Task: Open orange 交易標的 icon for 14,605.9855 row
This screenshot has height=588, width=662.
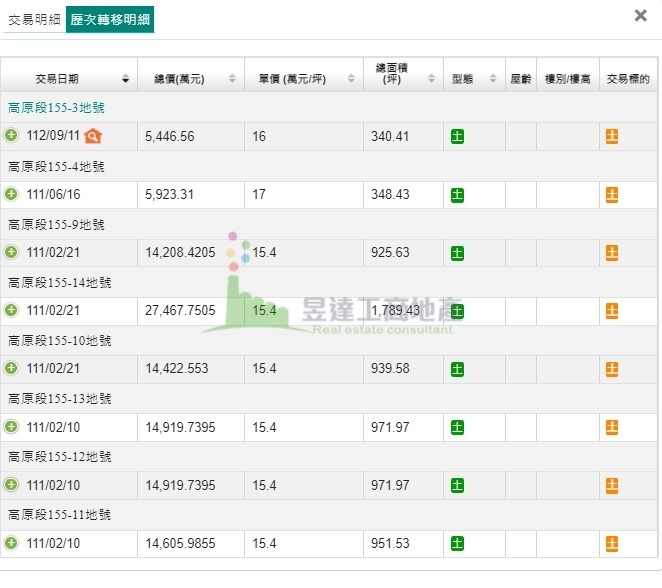Action: point(612,544)
